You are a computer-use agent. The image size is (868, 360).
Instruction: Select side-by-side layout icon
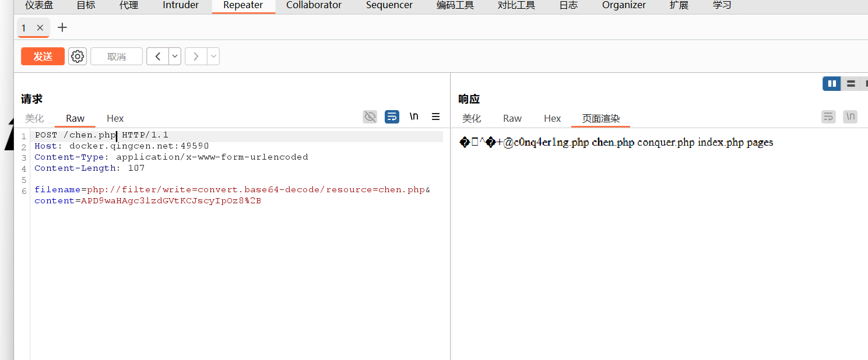coord(832,84)
